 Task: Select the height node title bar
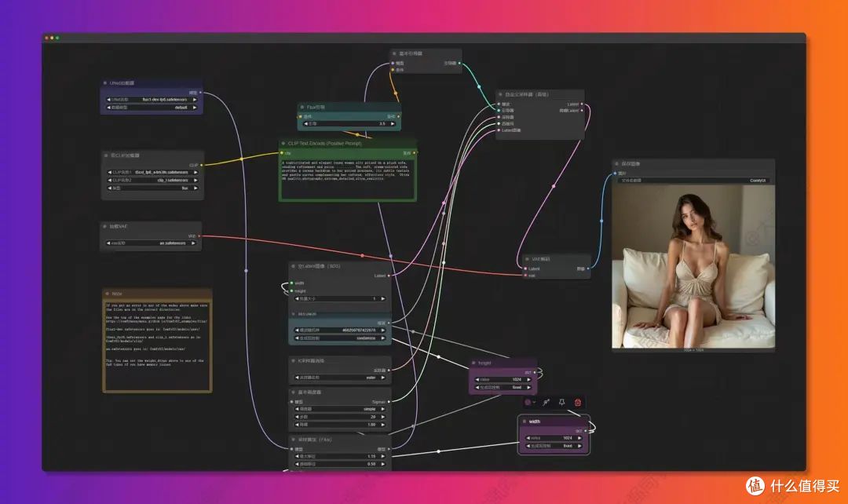pyautogui.click(x=503, y=363)
